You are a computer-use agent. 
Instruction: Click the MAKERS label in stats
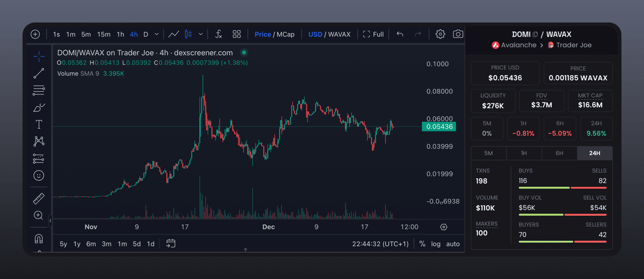coord(487,224)
